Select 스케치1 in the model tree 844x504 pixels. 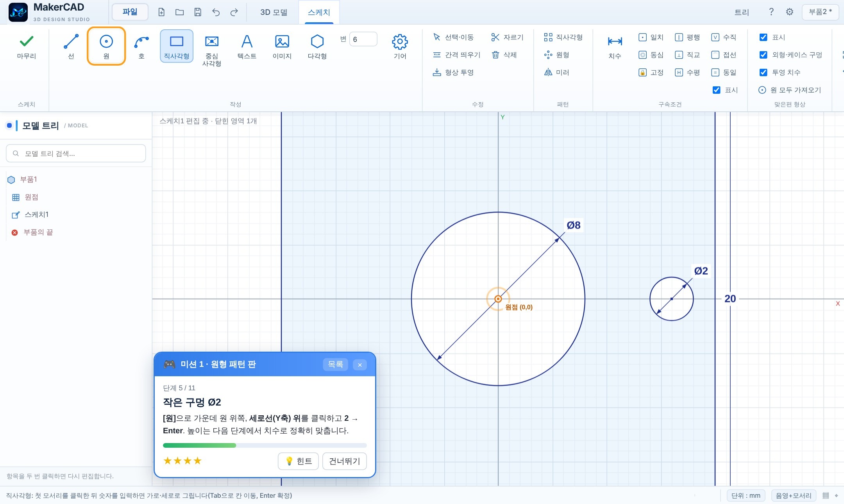36,214
